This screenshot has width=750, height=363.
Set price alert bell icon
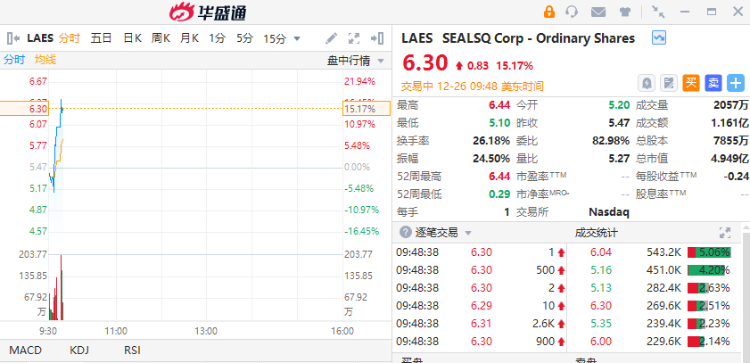647,83
